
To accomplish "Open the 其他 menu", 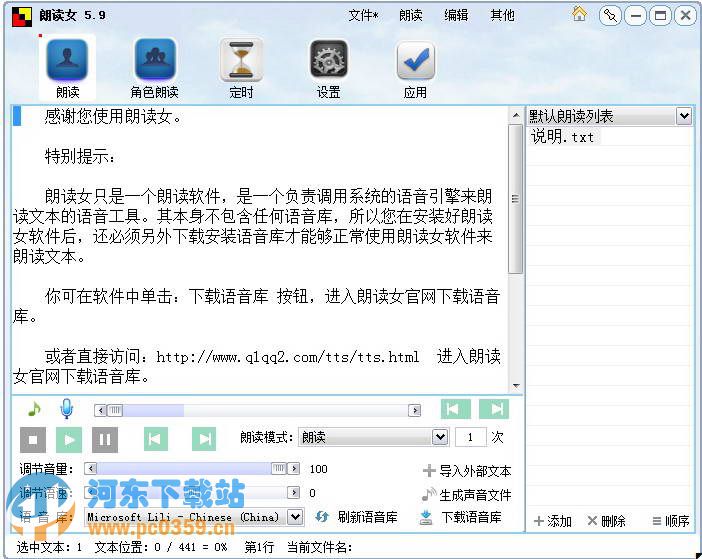I will tap(502, 16).
